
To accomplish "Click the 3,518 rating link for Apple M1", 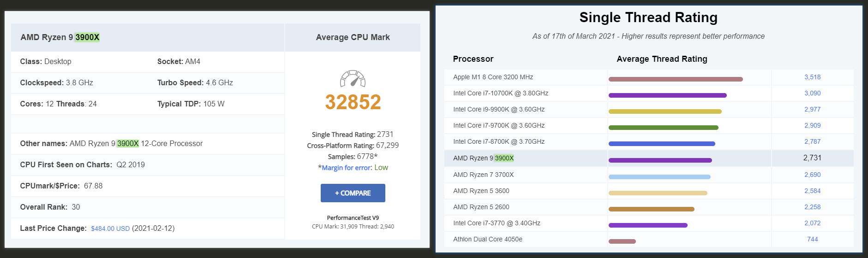I will coord(812,77).
